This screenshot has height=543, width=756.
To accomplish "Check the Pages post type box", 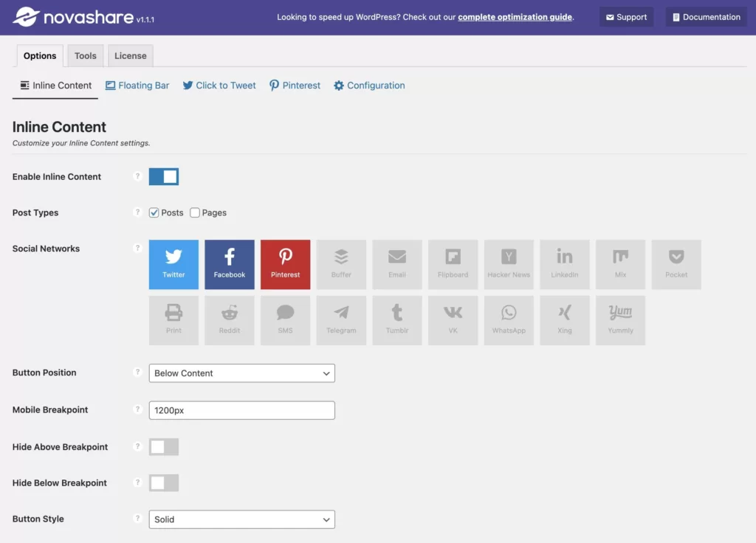I will 195,212.
